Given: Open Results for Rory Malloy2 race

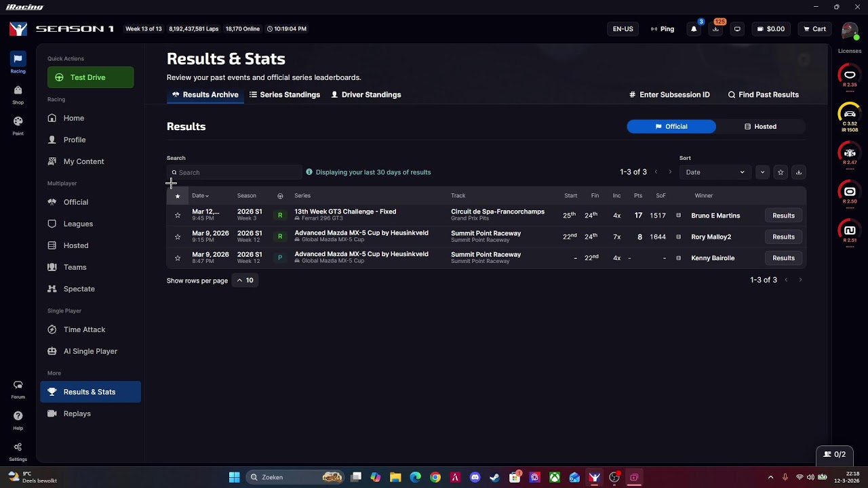Looking at the screenshot, I should pyautogui.click(x=783, y=237).
